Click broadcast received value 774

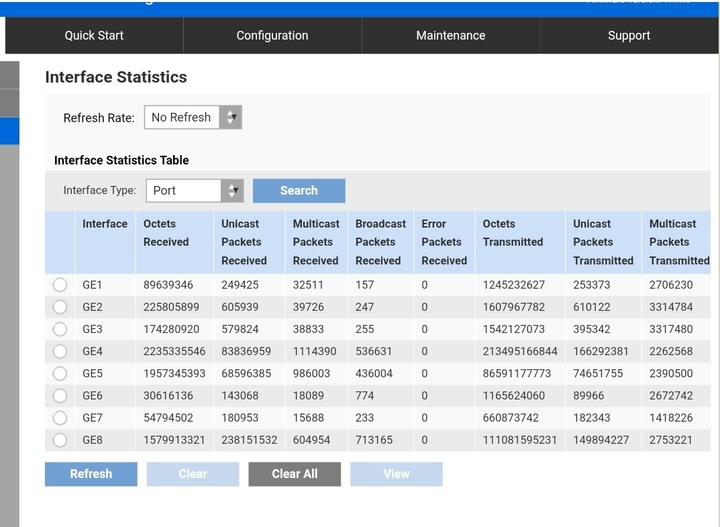(x=365, y=396)
